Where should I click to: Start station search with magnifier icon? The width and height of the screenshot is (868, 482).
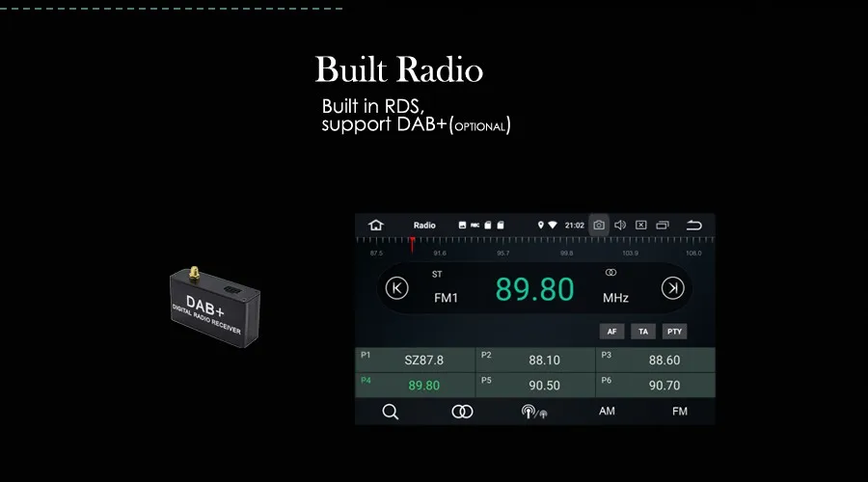(x=391, y=412)
